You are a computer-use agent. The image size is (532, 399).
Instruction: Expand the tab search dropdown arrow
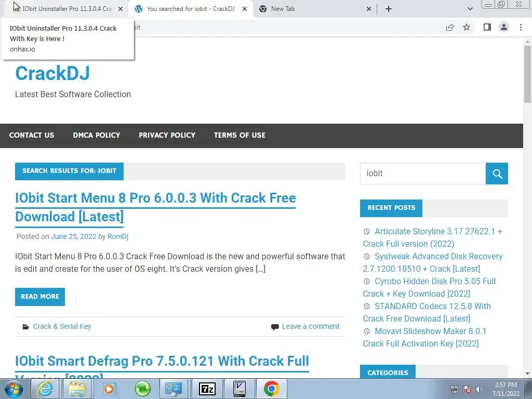coord(470,9)
